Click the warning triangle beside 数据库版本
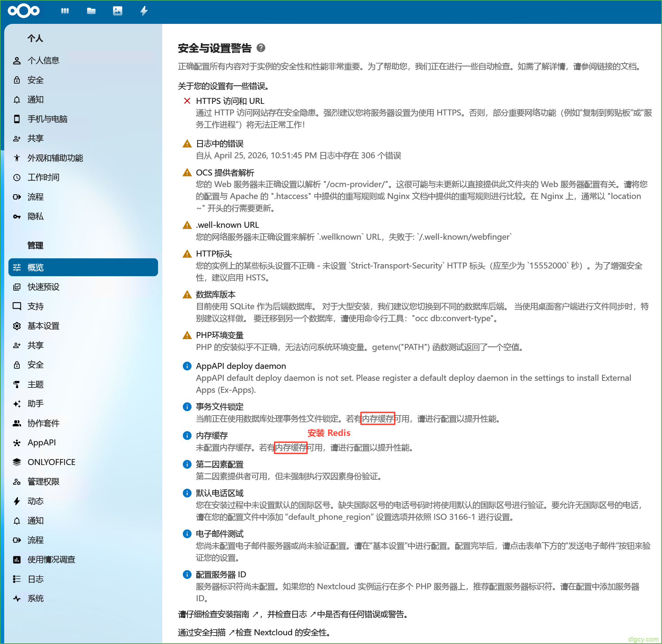This screenshot has width=662, height=644. coord(187,295)
